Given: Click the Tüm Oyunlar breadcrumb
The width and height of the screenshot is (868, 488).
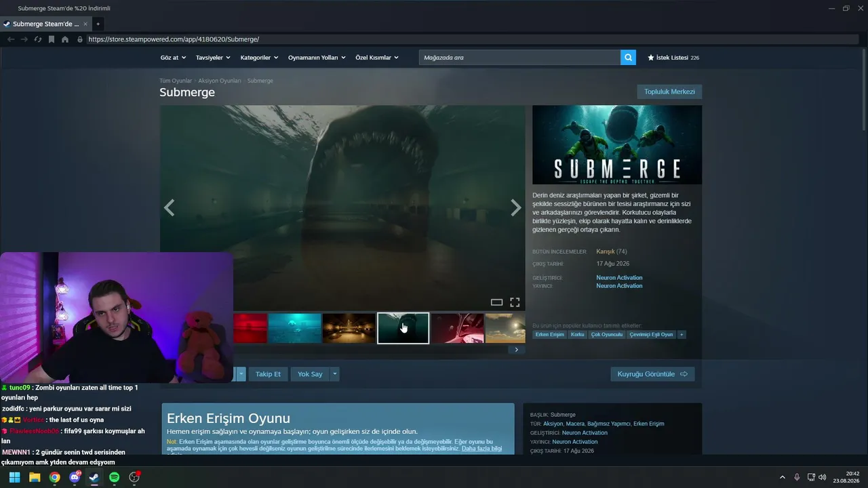Looking at the screenshot, I should (176, 81).
